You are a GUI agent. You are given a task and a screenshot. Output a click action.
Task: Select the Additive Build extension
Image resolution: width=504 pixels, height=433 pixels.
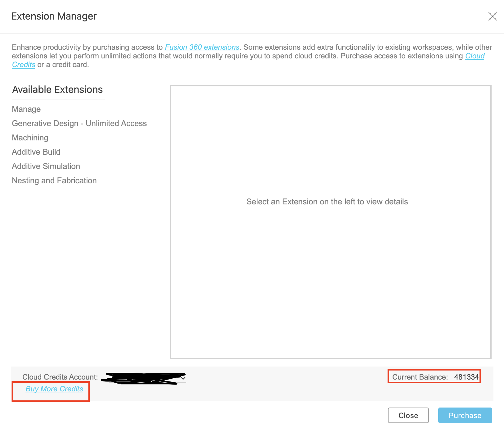36,152
